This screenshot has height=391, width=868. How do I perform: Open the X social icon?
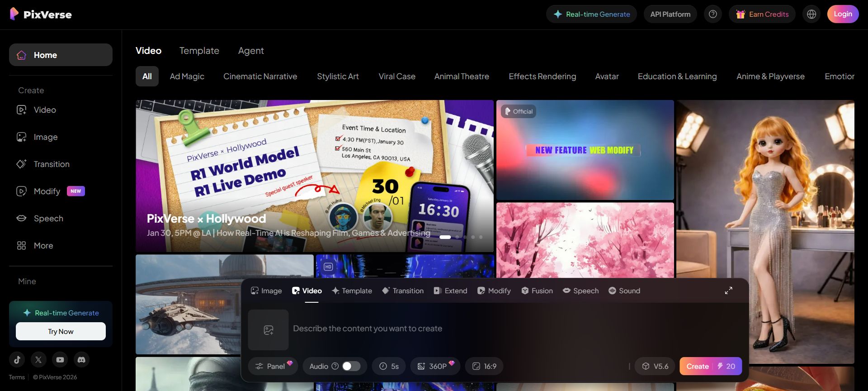click(x=38, y=360)
